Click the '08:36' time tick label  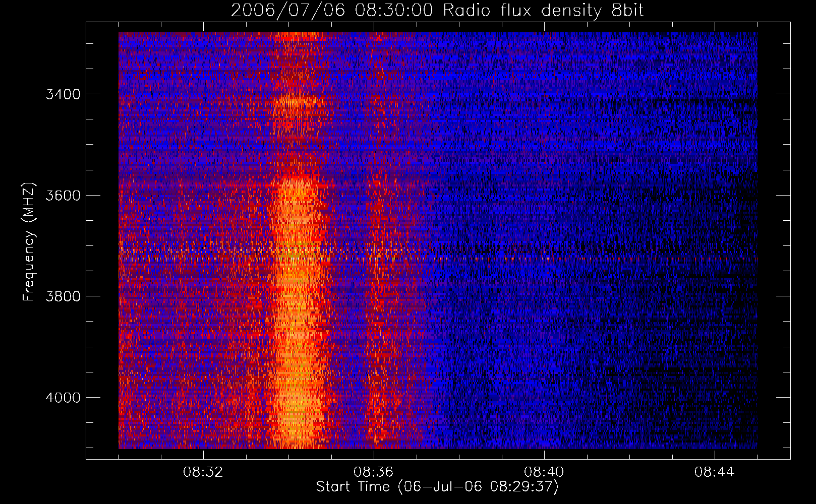[x=374, y=472]
